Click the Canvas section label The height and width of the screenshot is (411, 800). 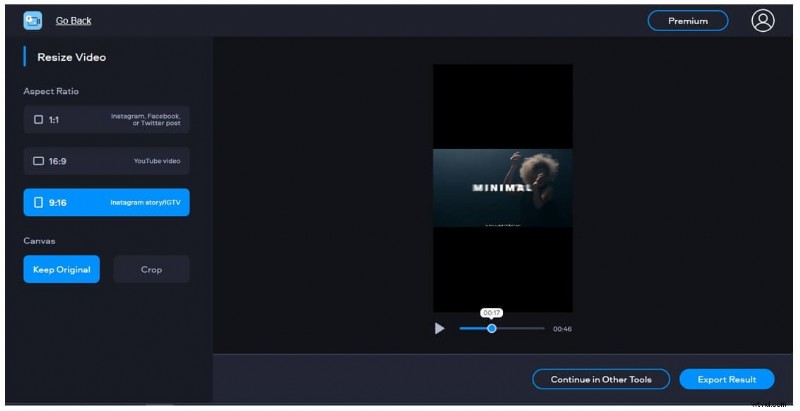[x=39, y=241]
